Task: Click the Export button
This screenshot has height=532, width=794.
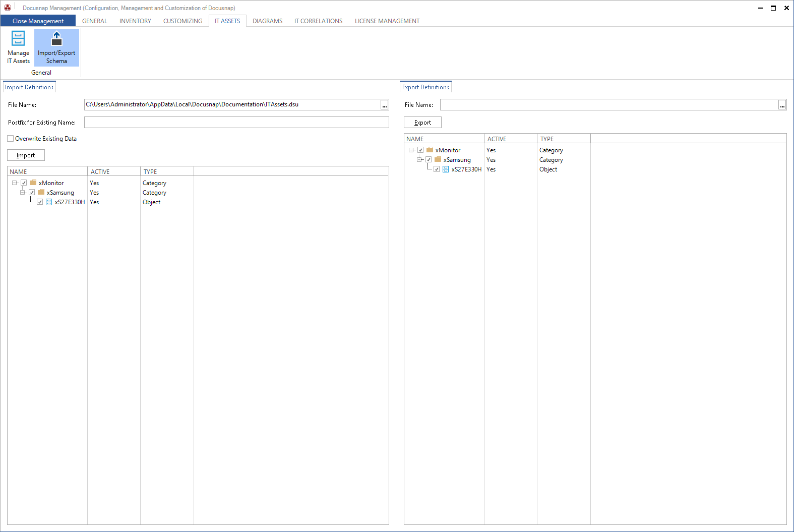Action: (422, 122)
